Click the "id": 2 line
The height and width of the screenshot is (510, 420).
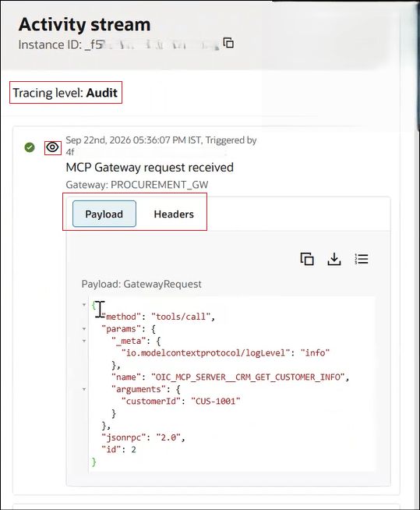click(118, 449)
